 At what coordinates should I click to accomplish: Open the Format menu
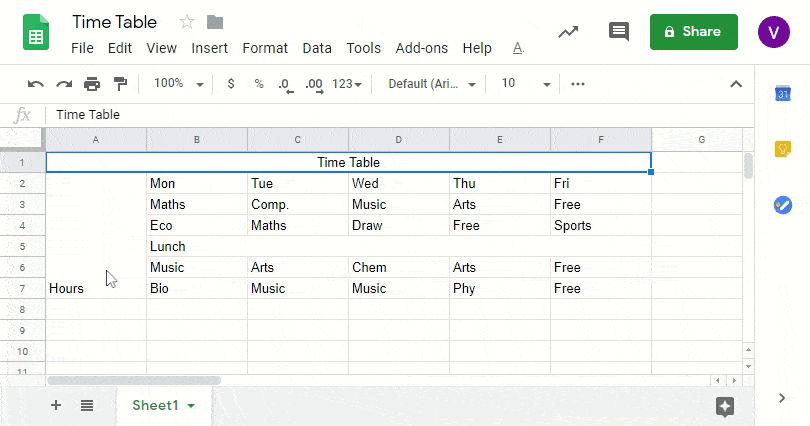tap(265, 48)
